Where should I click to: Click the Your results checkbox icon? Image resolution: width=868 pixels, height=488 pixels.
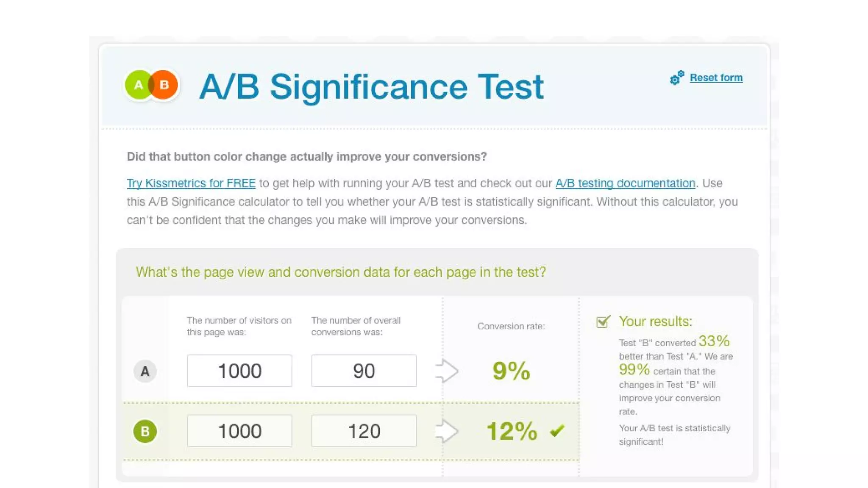click(603, 322)
